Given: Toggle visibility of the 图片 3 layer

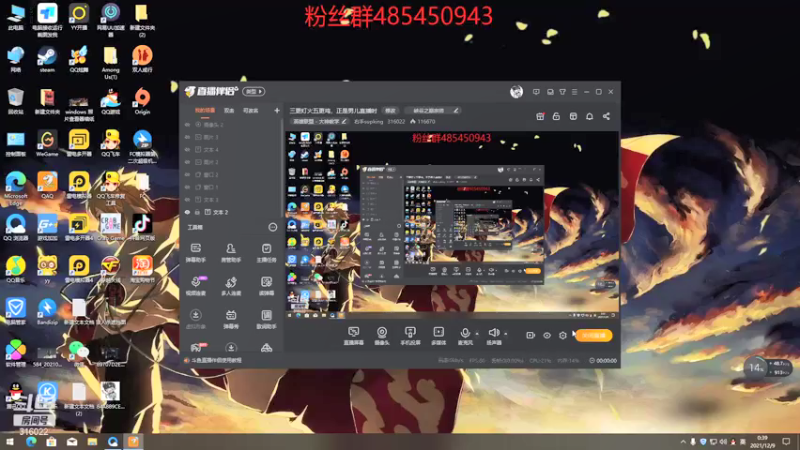Looking at the screenshot, I should point(187,137).
